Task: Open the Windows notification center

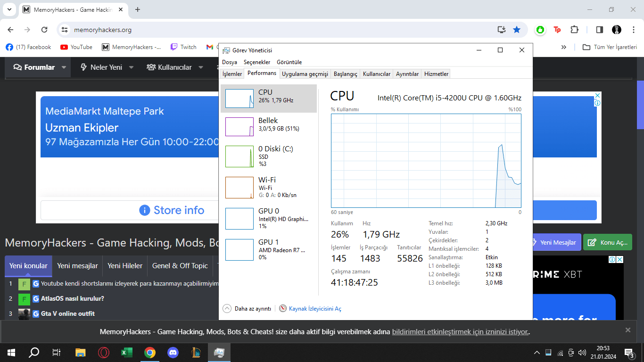Action: (x=629, y=353)
